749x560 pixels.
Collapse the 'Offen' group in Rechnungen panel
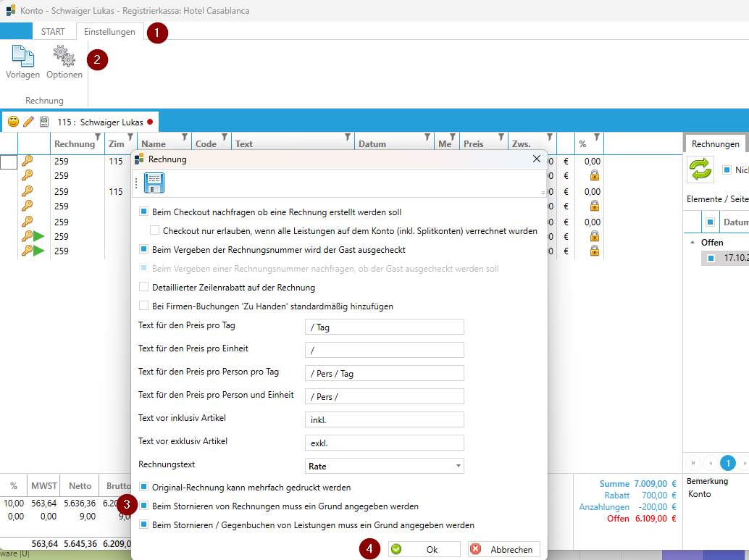[x=692, y=242]
